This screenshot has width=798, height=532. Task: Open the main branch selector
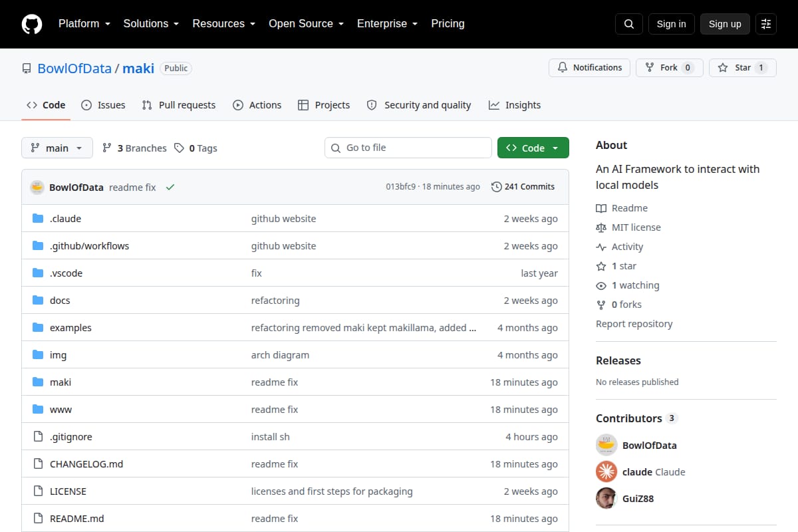[57, 148]
